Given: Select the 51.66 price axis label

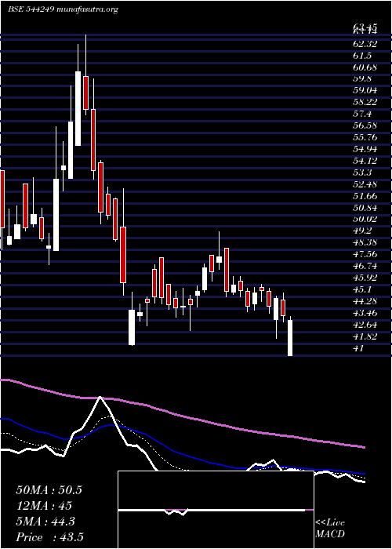Looking at the screenshot, I should [365, 196].
